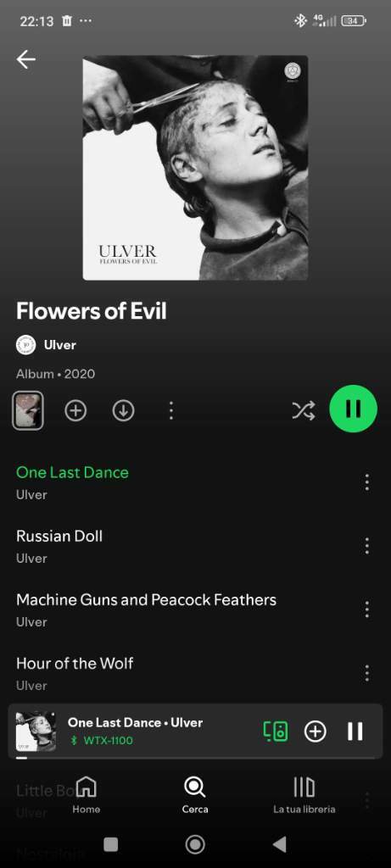The height and width of the screenshot is (868, 391).
Task: Toggle shuffle mode for the album
Action: pyautogui.click(x=304, y=410)
